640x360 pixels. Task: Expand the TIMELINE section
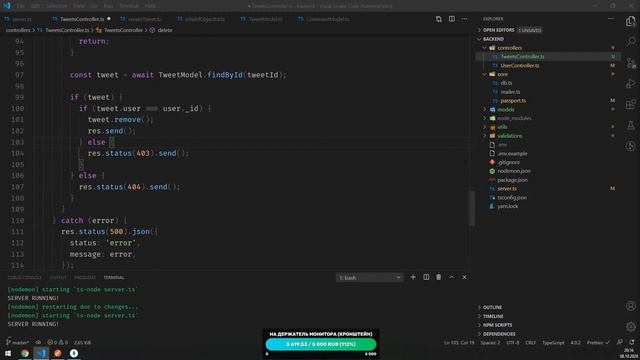493,316
